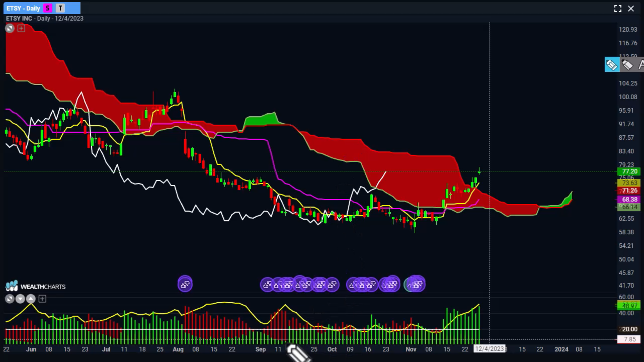Click the yellow 73.63 price label
644x362 pixels.
[629, 183]
